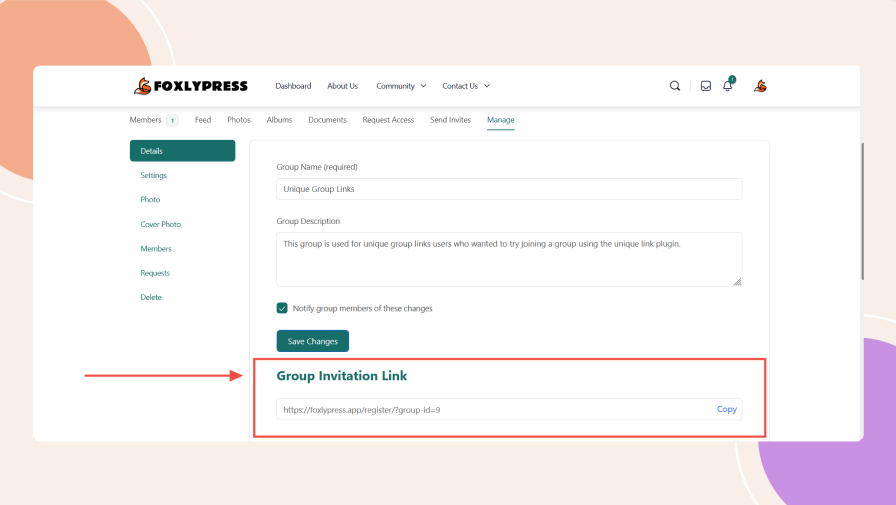Open the fox profile avatar
896x505 pixels.
[760, 86]
